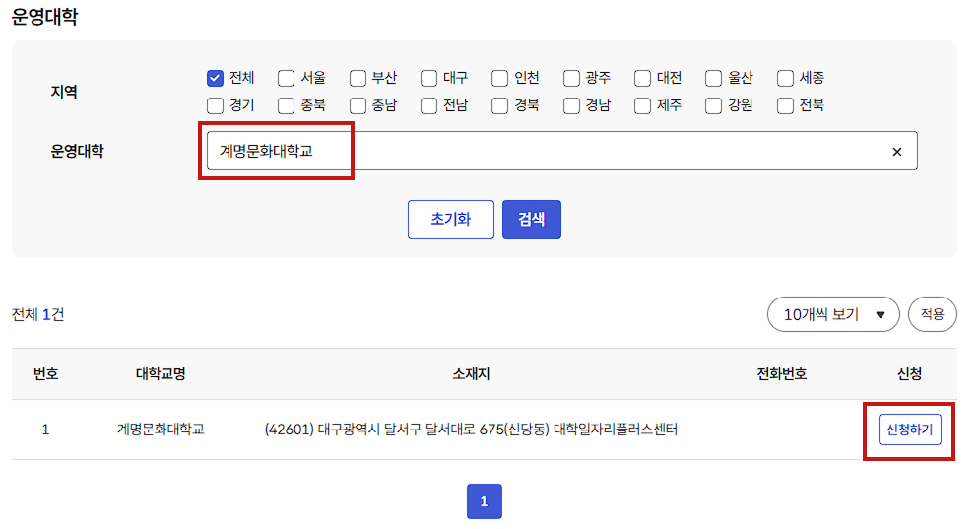Check the 광주 region checkbox
This screenshot has height=529, width=980.
click(x=571, y=79)
